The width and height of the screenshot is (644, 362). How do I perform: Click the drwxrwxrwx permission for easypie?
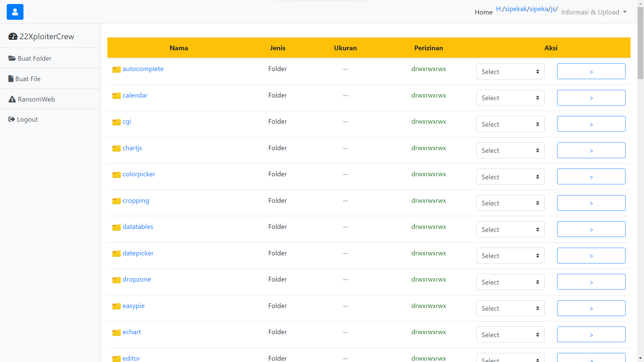[428, 306]
